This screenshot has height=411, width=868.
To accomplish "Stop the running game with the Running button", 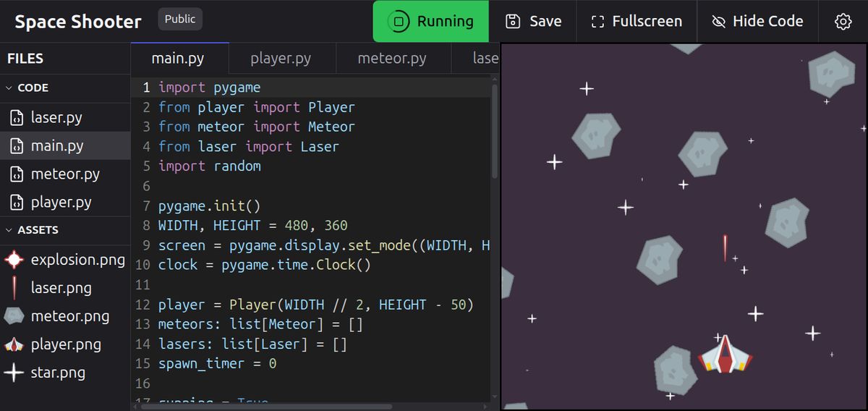I will pos(431,21).
